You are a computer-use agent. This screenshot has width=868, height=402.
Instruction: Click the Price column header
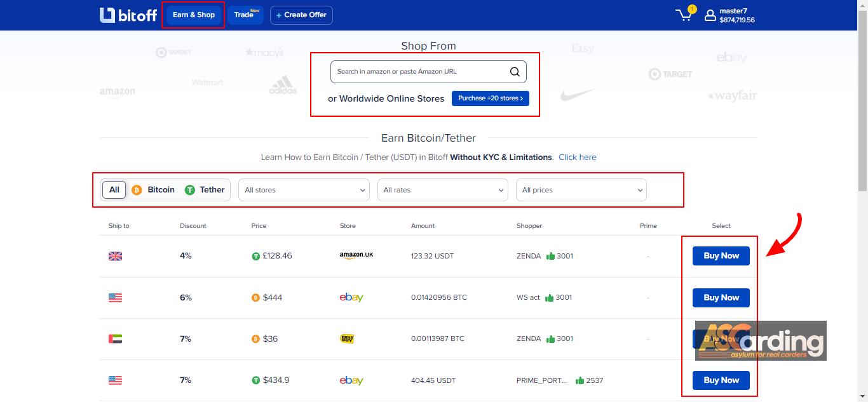click(x=259, y=226)
